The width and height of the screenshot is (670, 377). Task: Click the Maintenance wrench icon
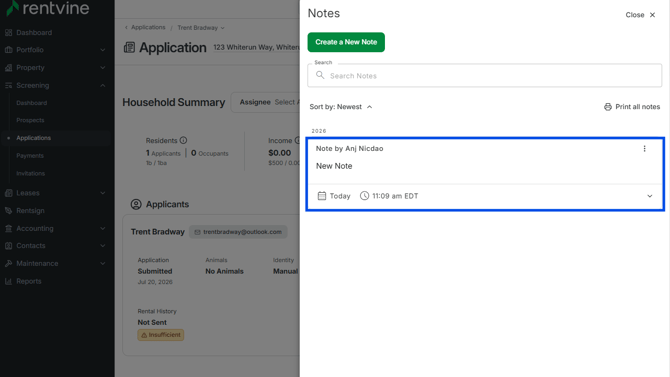(x=9, y=263)
